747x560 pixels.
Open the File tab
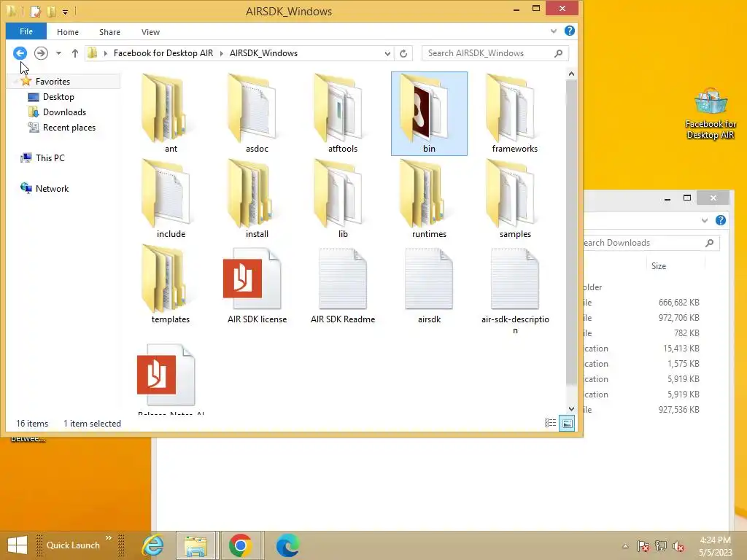pos(26,31)
